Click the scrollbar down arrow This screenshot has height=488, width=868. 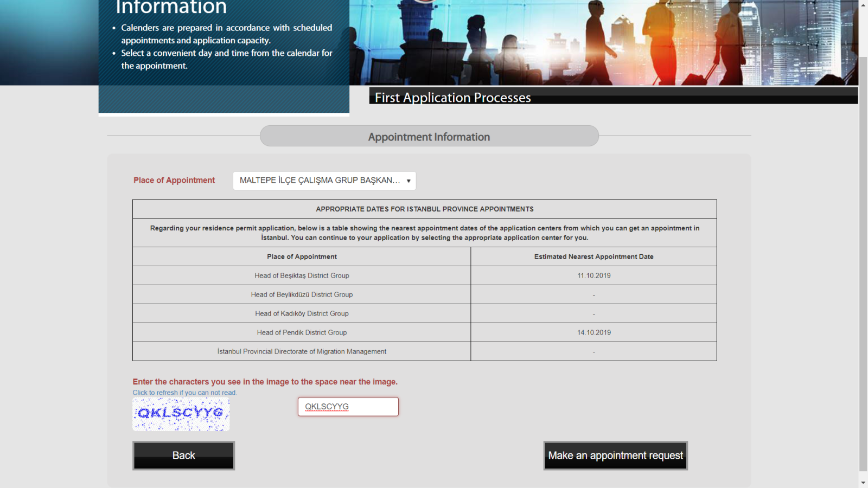coord(863,483)
